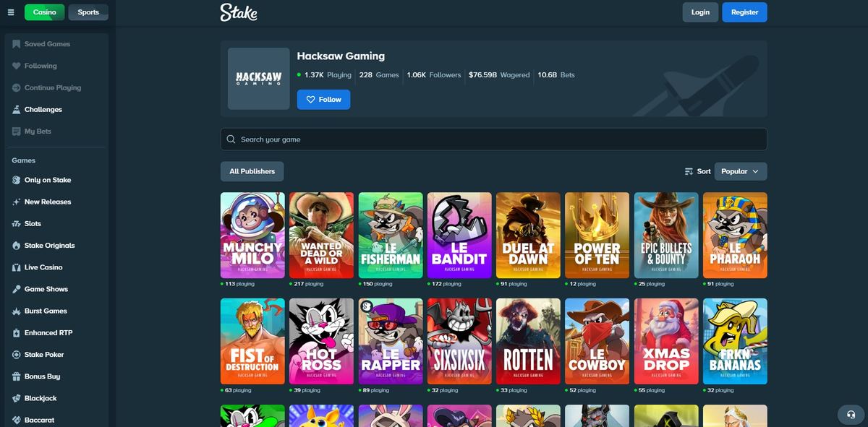Image resolution: width=868 pixels, height=427 pixels.
Task: Click the '1.06K Followers' stat
Action: point(434,74)
